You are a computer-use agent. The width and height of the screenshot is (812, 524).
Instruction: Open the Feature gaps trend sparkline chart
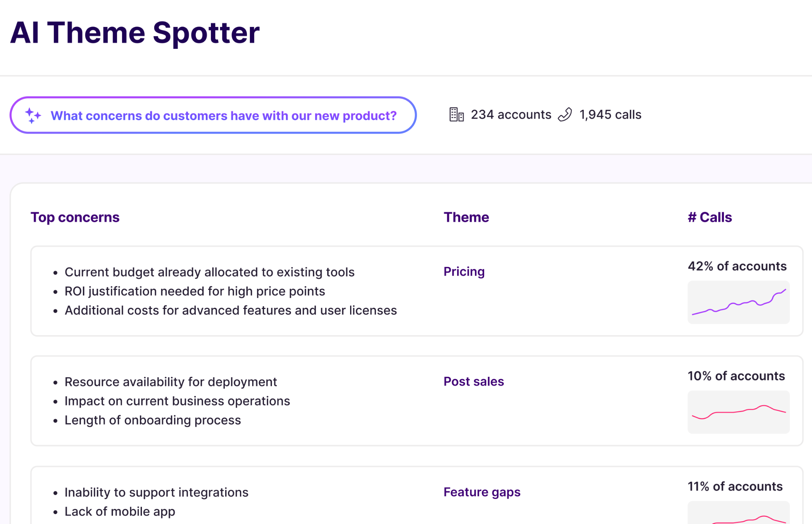738,512
